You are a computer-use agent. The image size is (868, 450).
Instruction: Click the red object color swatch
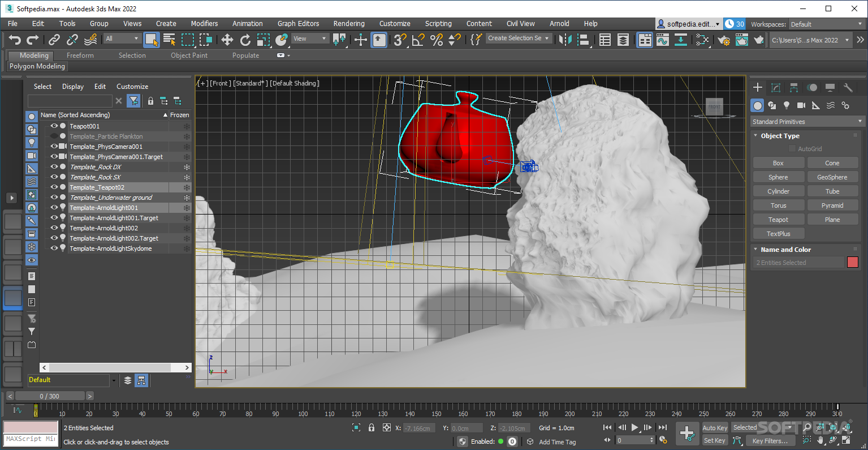tap(853, 262)
